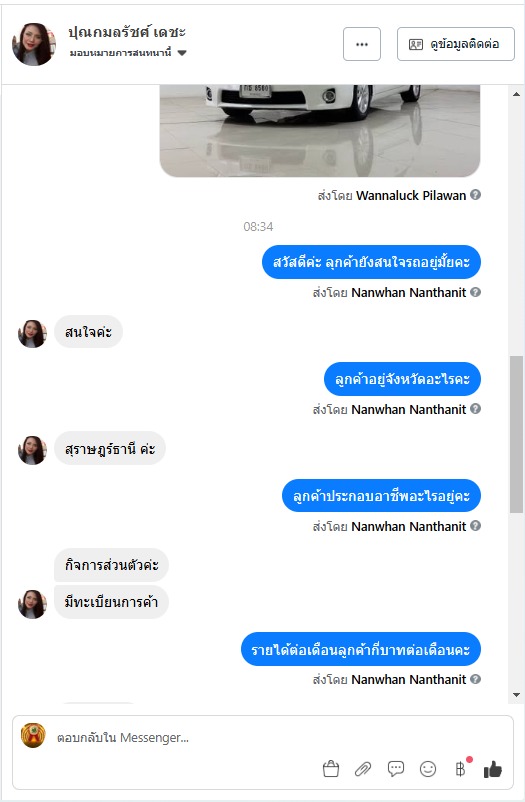The image size is (525, 802).
Task: Click the conversation scrollbar thumb
Action: (x=516, y=434)
